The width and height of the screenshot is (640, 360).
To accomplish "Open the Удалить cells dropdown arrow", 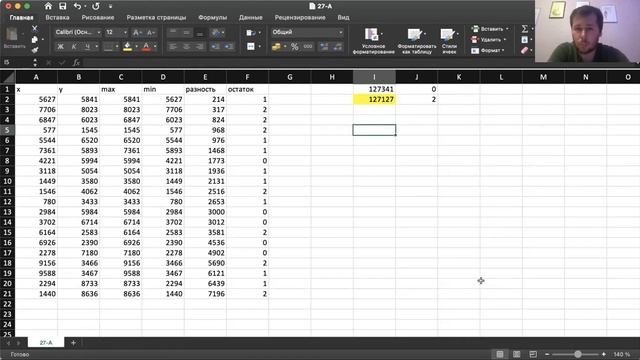I will pos(505,40).
